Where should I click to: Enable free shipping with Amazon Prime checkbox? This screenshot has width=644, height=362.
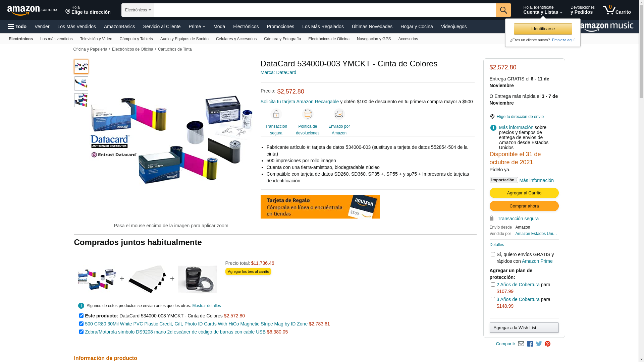click(x=493, y=254)
